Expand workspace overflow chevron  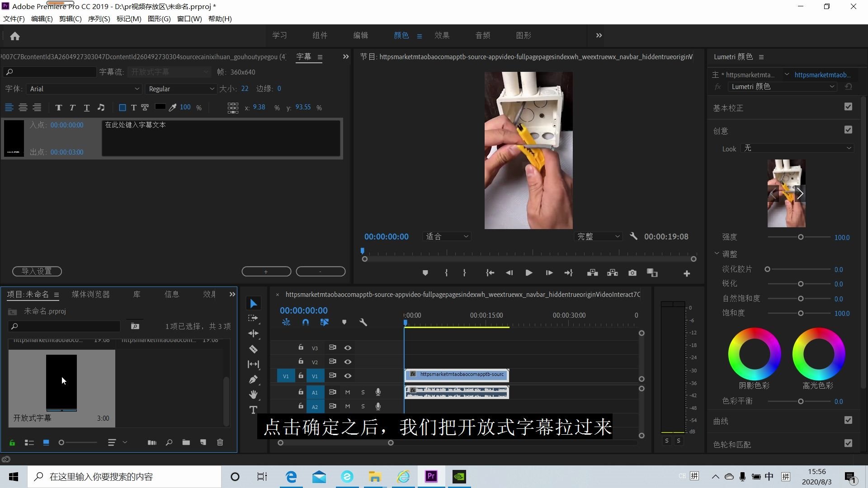point(599,35)
